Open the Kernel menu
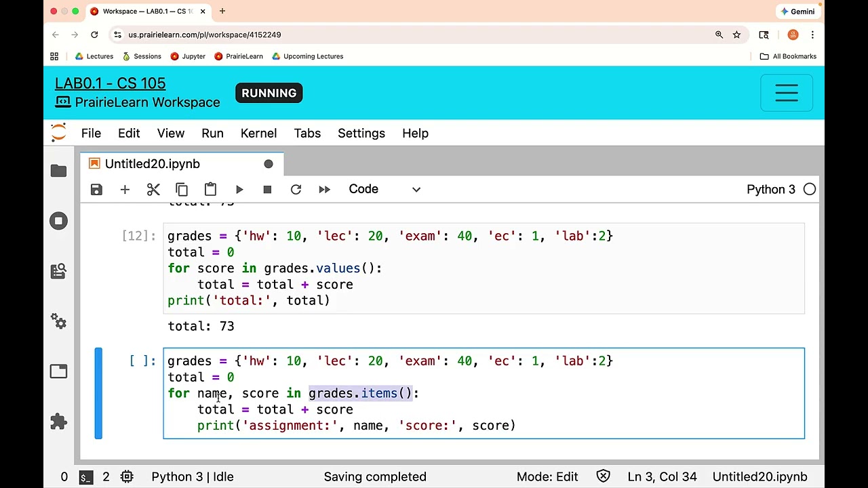This screenshot has width=868, height=488. 258,134
